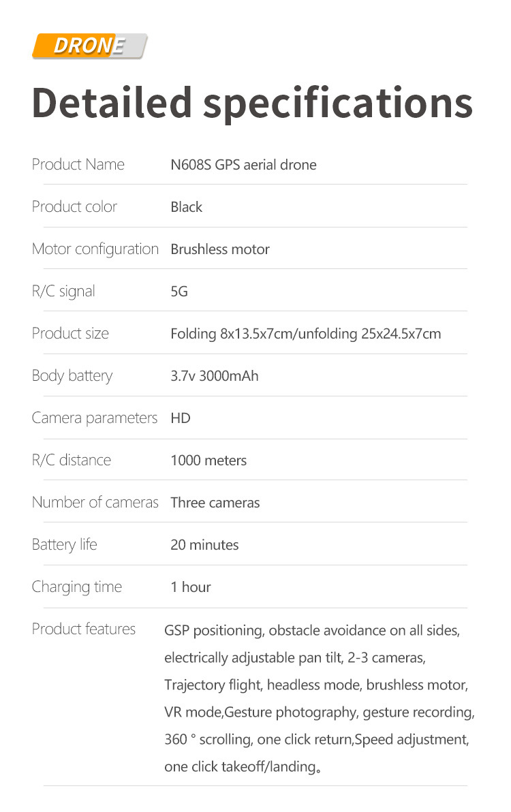Select the Camera parameters label

click(x=95, y=418)
